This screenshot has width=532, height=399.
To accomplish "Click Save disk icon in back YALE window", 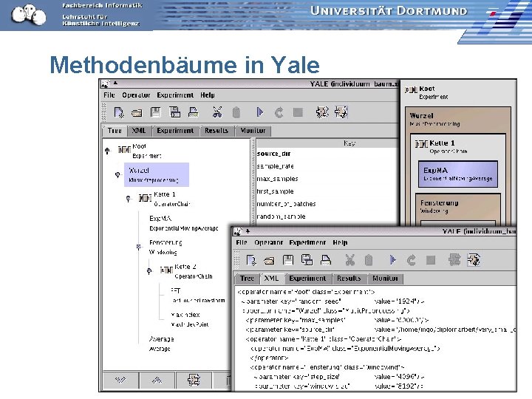I will 156,112.
